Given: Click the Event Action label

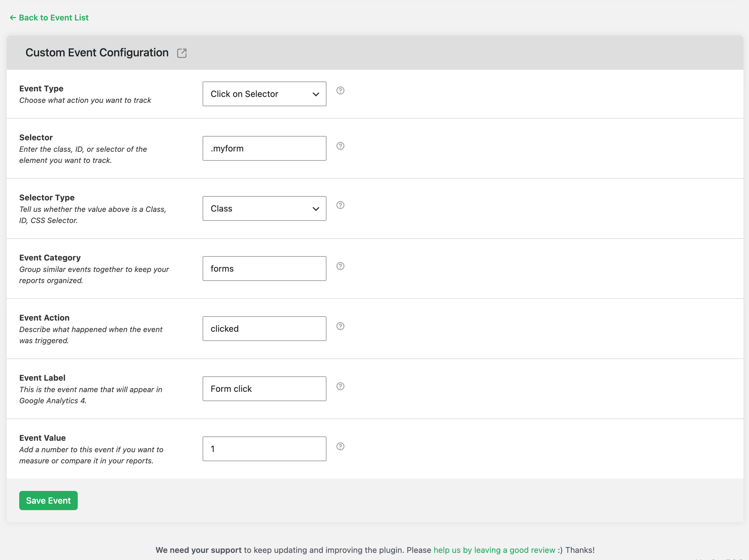Looking at the screenshot, I should pos(44,317).
